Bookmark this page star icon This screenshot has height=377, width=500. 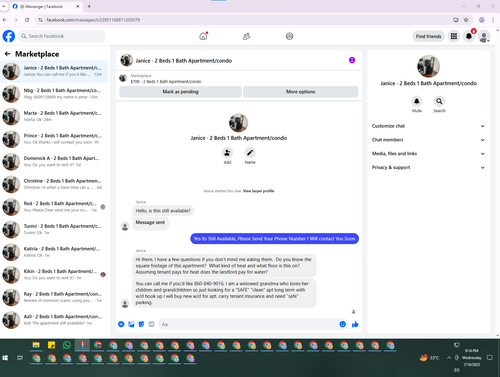tap(466, 20)
